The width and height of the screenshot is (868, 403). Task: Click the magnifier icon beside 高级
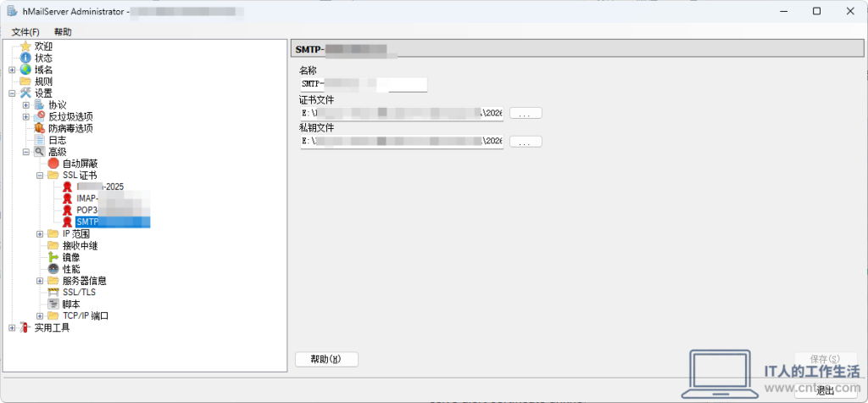39,152
